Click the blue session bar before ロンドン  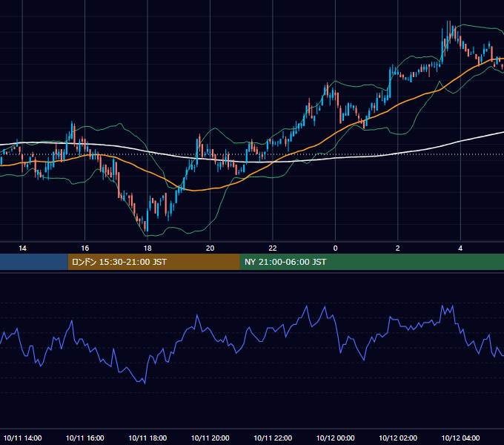point(34,262)
